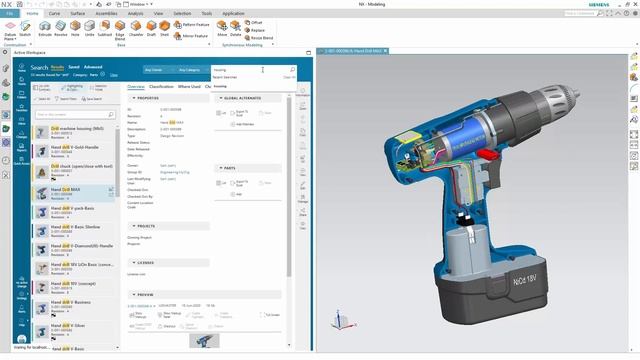
Task: Select result 'Hand drill V-pack Basis'
Action: [74, 212]
